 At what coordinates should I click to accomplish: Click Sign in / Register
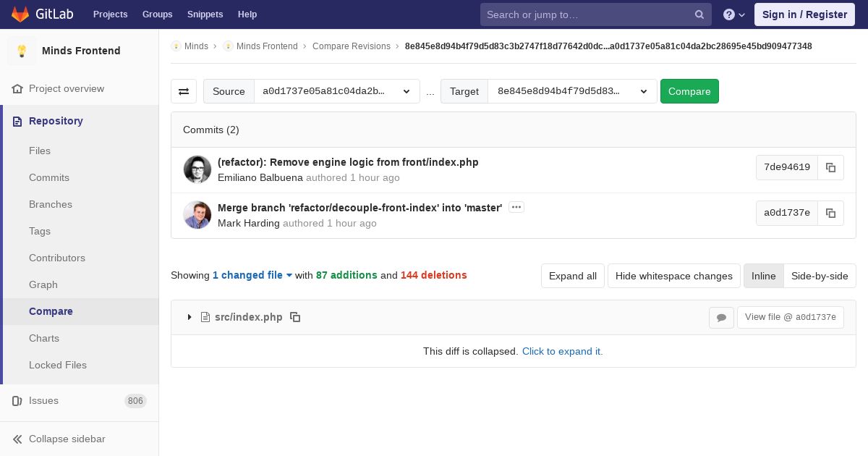tap(804, 14)
